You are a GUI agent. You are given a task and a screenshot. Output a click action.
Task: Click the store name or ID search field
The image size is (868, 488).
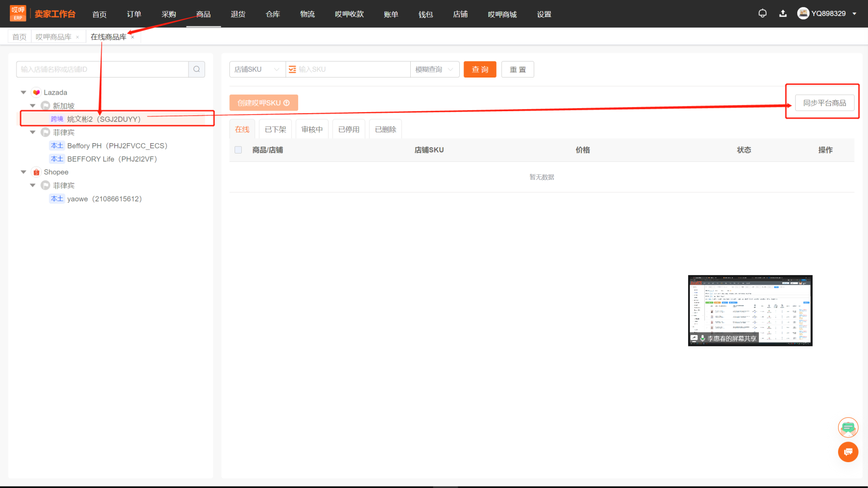coord(102,69)
